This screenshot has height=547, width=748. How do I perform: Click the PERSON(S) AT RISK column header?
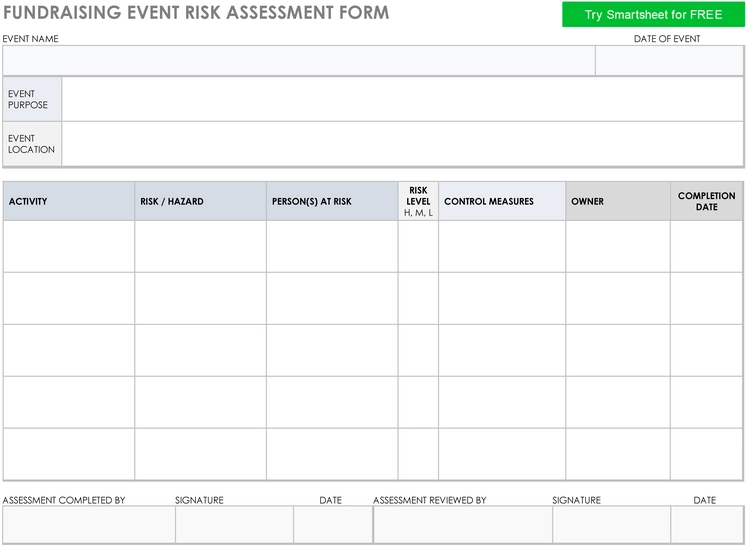pos(332,201)
